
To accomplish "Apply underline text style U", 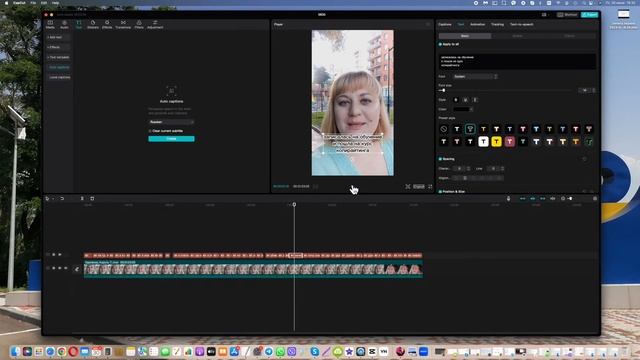I will pos(465,100).
